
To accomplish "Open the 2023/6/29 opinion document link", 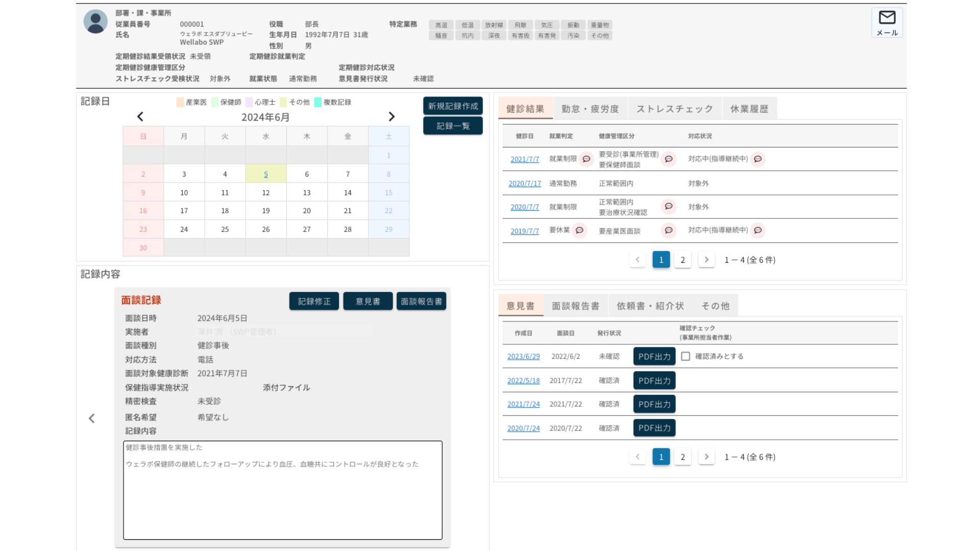I will tap(523, 357).
